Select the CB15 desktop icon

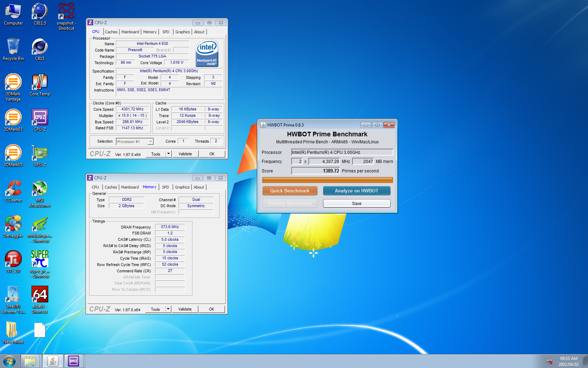[40, 50]
